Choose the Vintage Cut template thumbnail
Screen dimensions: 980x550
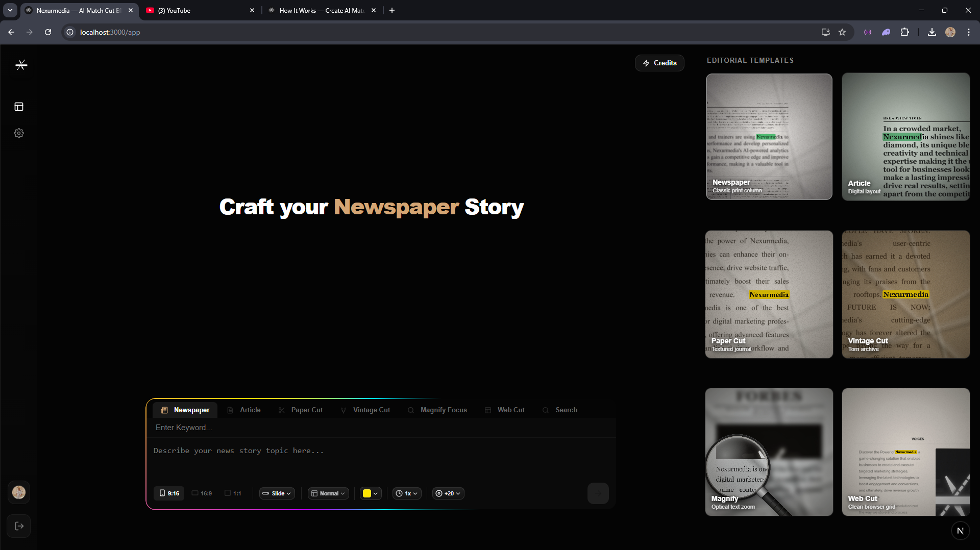[x=905, y=294]
